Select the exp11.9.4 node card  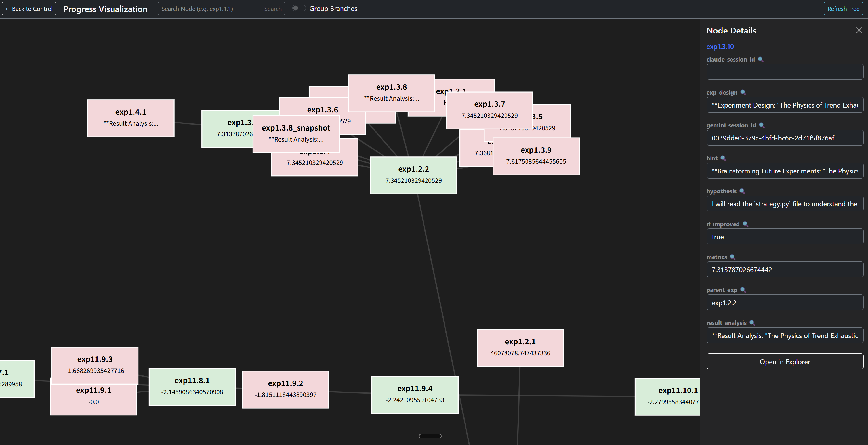[x=415, y=394]
